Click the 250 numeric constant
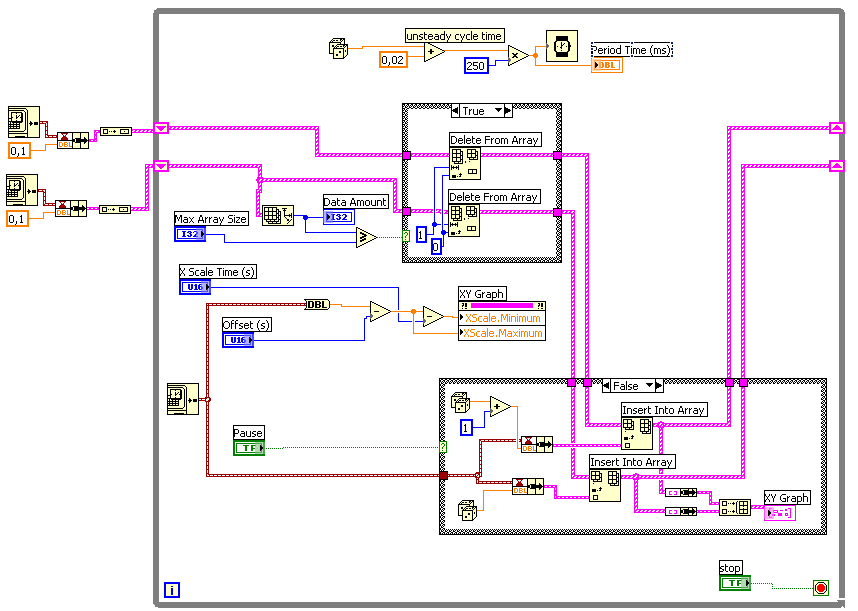Viewport: 858px width, 611px height. click(476, 66)
